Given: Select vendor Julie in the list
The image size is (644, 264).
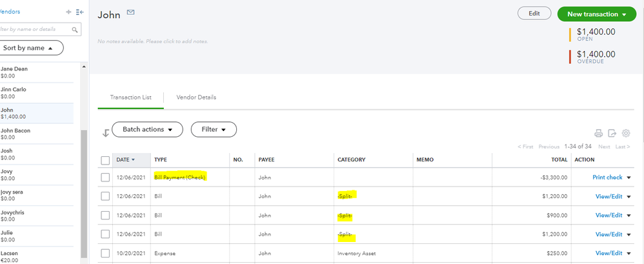Looking at the screenshot, I should 37,236.
